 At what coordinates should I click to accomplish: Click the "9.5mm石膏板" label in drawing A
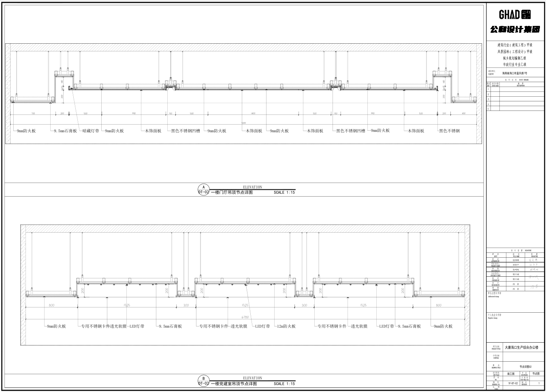(65, 131)
